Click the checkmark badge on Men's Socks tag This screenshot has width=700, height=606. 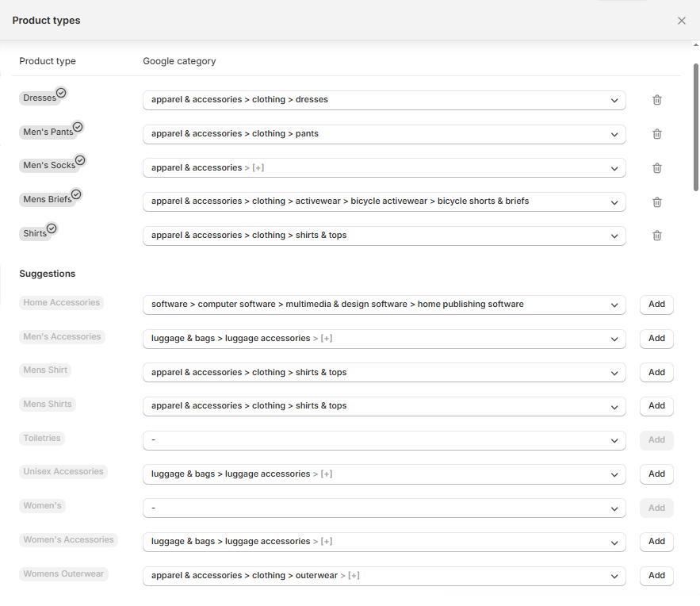point(80,160)
